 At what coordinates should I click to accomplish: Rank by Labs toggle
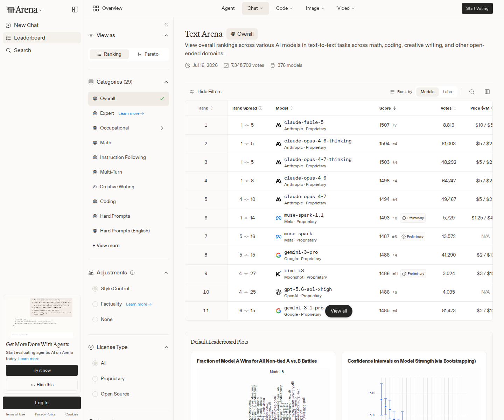click(x=447, y=92)
